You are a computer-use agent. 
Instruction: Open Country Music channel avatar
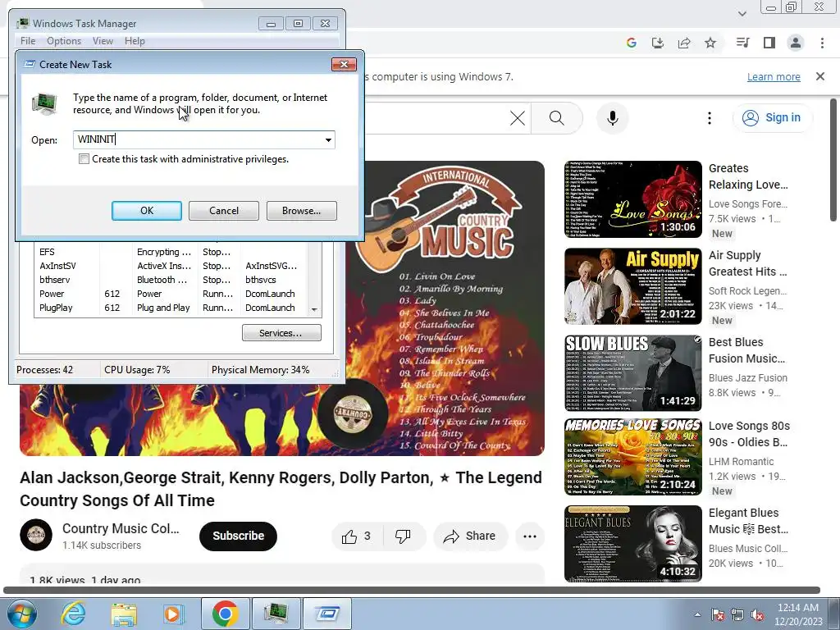pos(36,535)
